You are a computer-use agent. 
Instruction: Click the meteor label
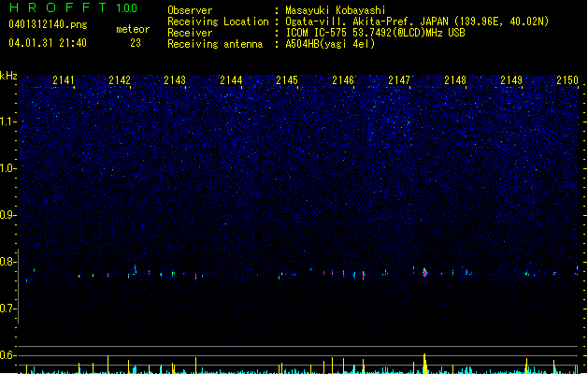[133, 29]
